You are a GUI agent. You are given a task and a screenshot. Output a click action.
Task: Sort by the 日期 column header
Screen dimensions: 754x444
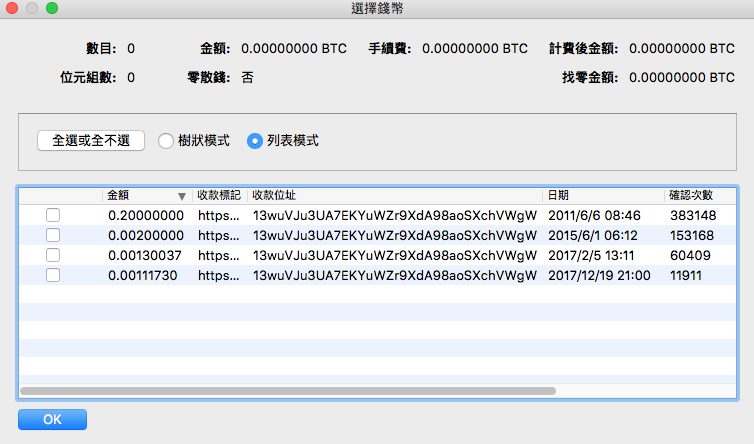point(603,195)
